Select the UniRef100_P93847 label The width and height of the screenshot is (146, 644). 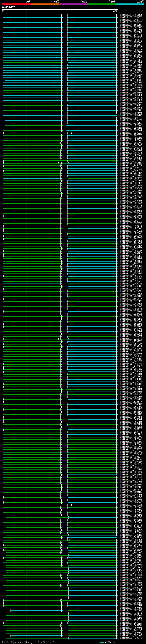(131, 50)
